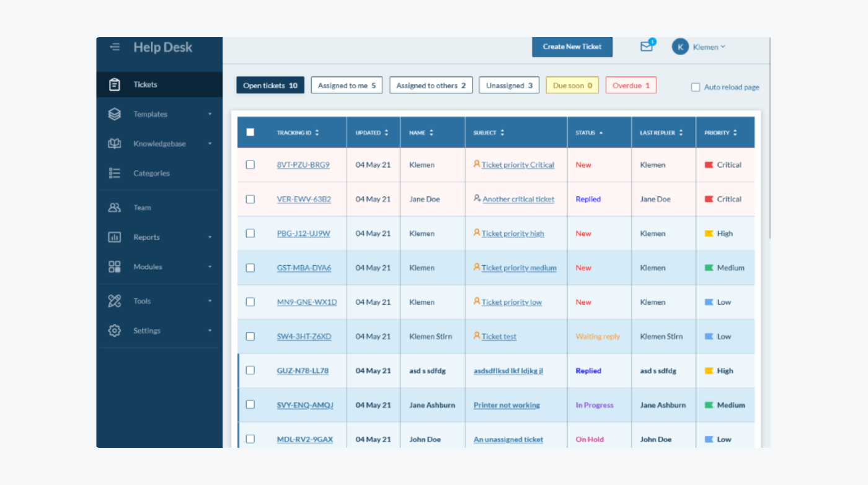Click the Knowledgebase book icon
Image resolution: width=868 pixels, height=485 pixels.
tap(115, 144)
